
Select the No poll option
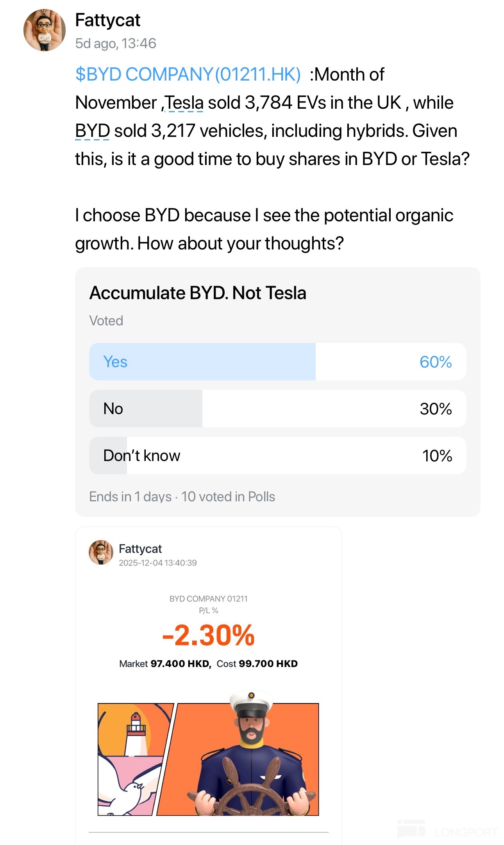pos(277,409)
